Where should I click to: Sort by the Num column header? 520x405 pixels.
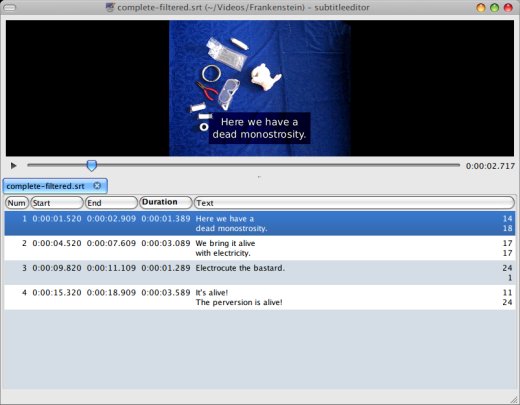point(17,203)
